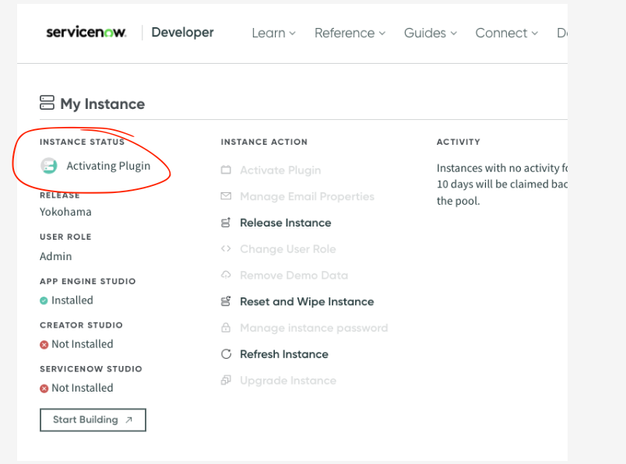Viewport: 626px width, 464px height.
Task: Click the APP ENGINE STUDIO label
Action: pos(87,281)
